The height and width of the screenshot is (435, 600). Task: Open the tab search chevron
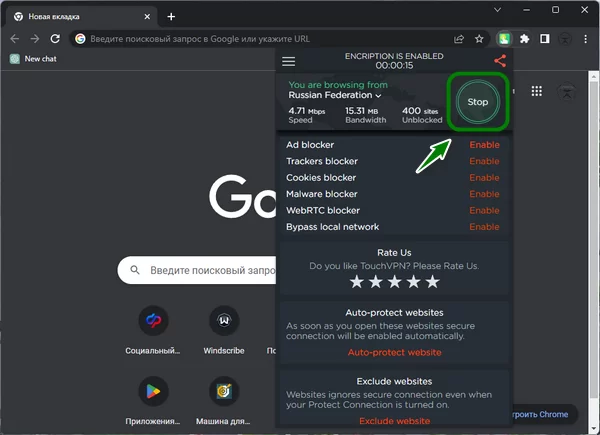point(499,9)
